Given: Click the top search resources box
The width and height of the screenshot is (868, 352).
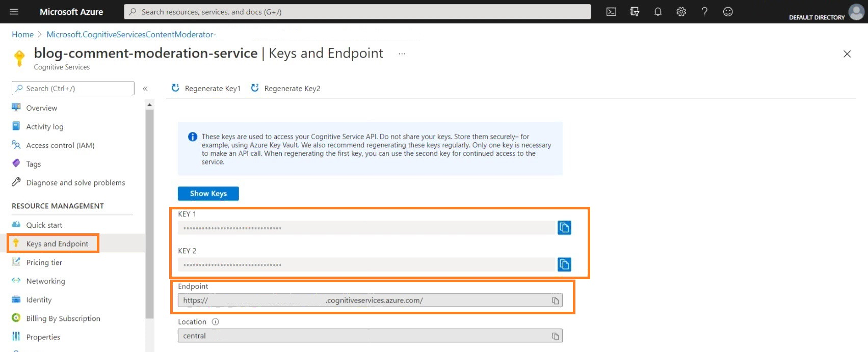Looking at the screenshot, I should point(357,12).
